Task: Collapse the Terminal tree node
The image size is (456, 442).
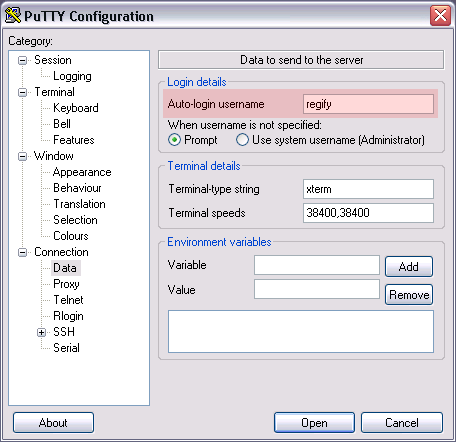Action: click(x=22, y=92)
